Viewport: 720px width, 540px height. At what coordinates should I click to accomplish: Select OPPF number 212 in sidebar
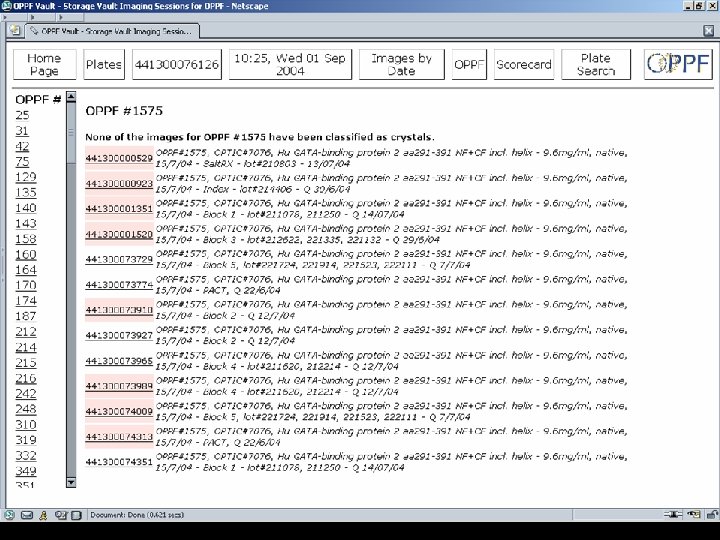coord(26,332)
